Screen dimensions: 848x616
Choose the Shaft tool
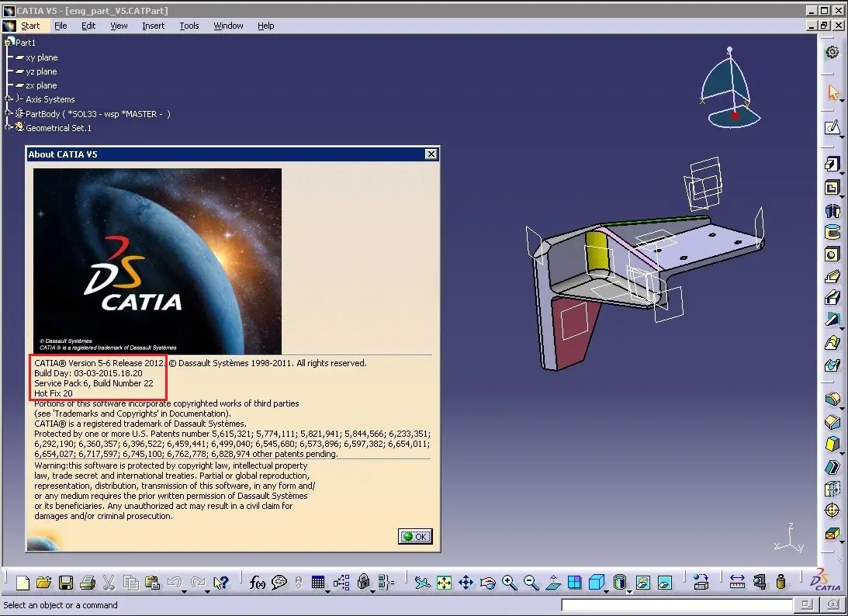pos(832,210)
